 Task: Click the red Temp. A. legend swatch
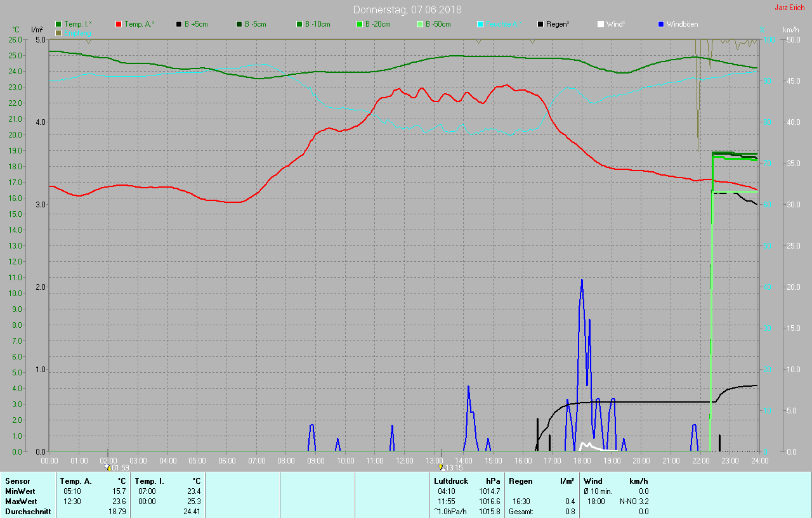click(x=119, y=24)
